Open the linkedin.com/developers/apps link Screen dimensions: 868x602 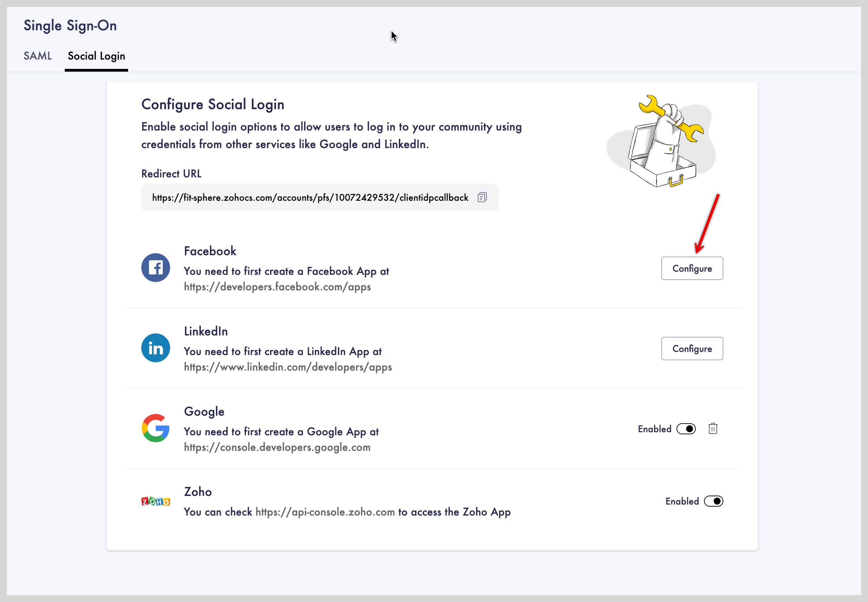point(288,367)
